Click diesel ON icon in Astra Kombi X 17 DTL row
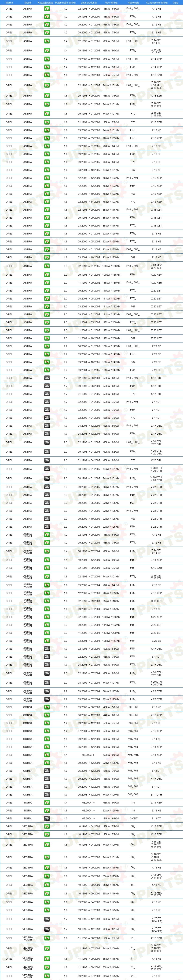The width and height of the screenshot is (183, 980). click(x=47, y=649)
